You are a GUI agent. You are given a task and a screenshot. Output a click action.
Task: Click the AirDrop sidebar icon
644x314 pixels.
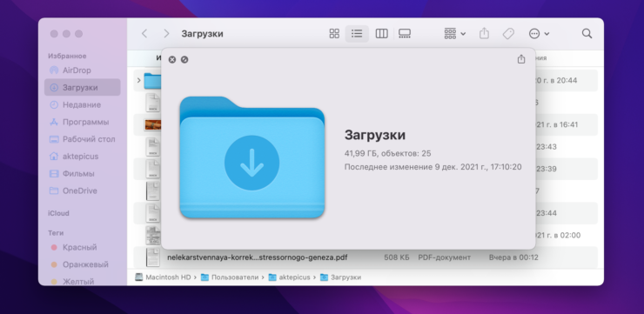54,70
